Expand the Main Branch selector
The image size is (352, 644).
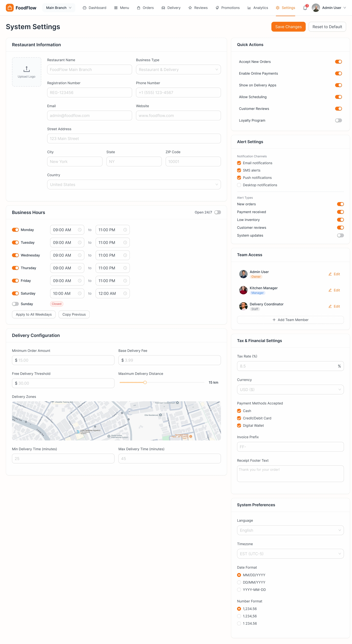(59, 8)
